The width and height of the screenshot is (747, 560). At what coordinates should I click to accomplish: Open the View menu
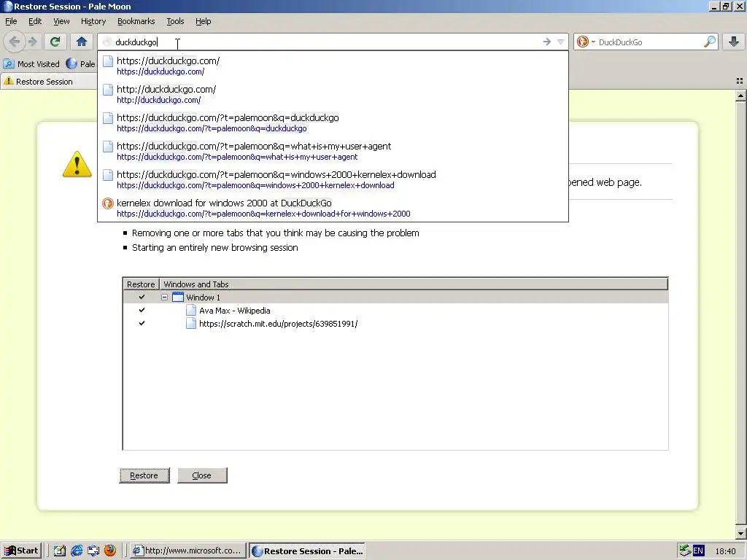(x=61, y=21)
